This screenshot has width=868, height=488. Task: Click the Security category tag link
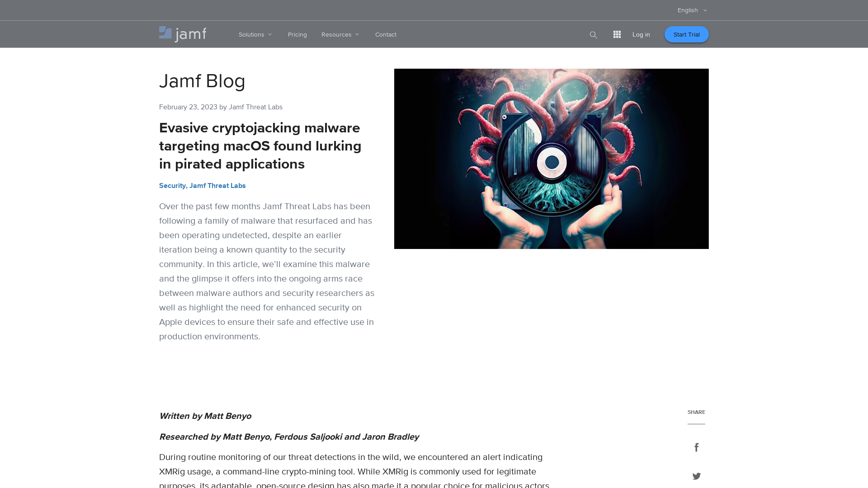coord(172,185)
